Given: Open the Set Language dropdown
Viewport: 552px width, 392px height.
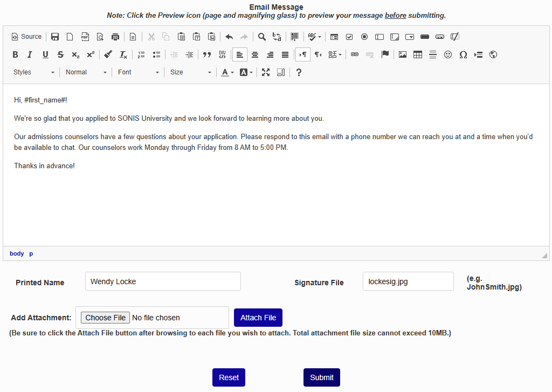Looking at the screenshot, I should click(x=335, y=54).
